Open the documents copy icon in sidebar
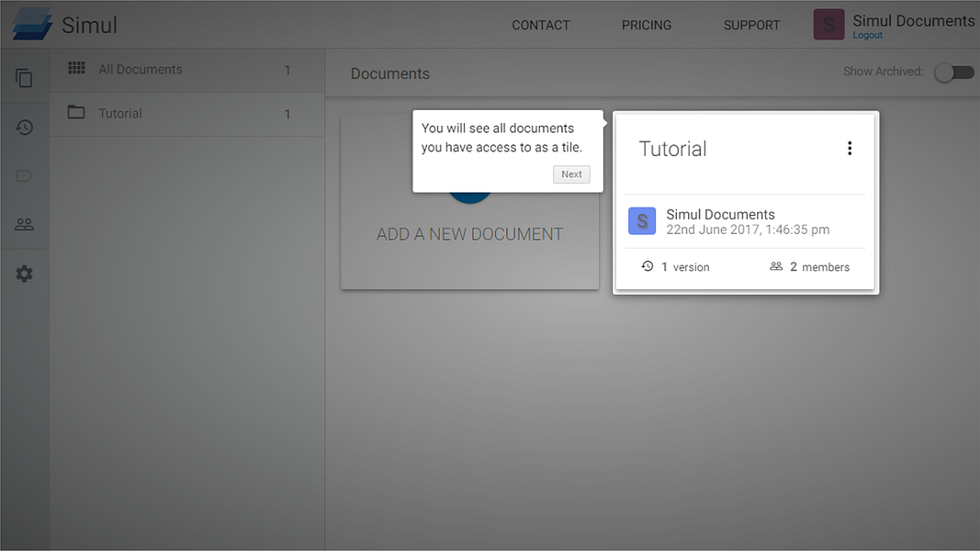The height and width of the screenshot is (551, 980). (x=25, y=78)
